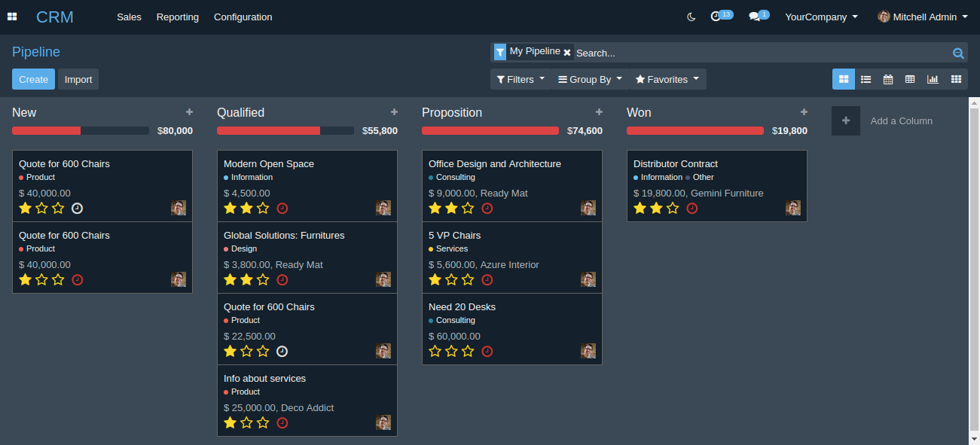Click the search magnifier icon
The image size is (980, 445).
958,53
